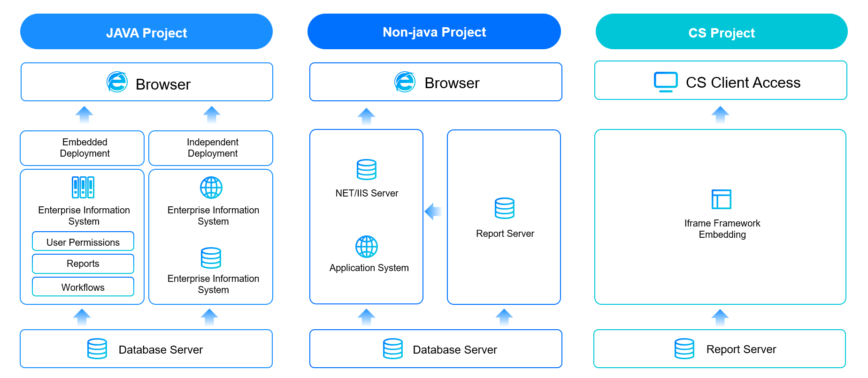Image resolution: width=868 pixels, height=378 pixels.
Task: Click the left-pointing arrow between Report Server and NET/IIS
Action: (433, 212)
